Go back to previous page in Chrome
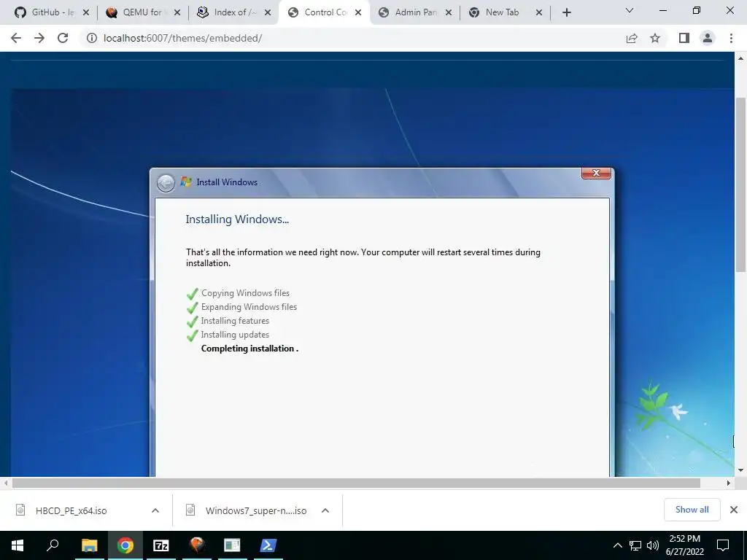This screenshot has width=747, height=560. 16,38
